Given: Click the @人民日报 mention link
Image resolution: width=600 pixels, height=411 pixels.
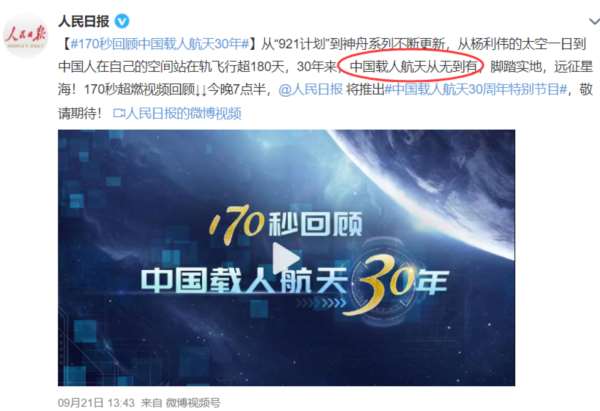Looking at the screenshot, I should [310, 90].
